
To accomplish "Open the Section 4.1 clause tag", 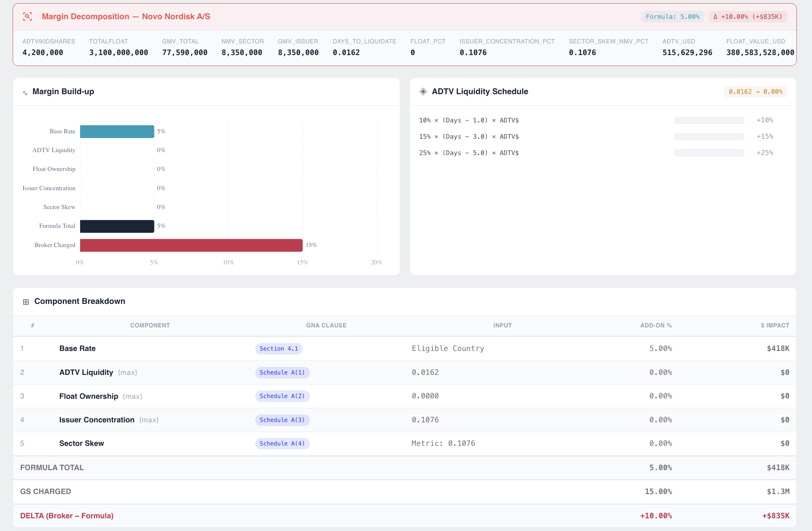I will pyautogui.click(x=278, y=348).
